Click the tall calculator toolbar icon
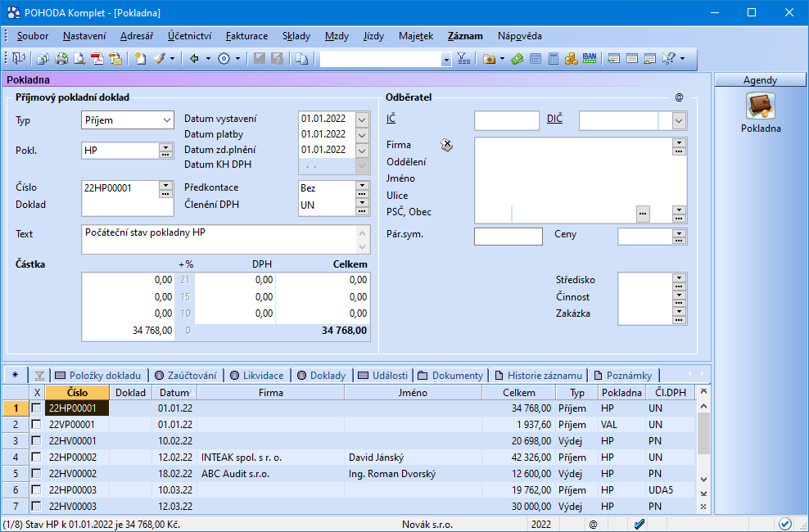 coord(554,59)
